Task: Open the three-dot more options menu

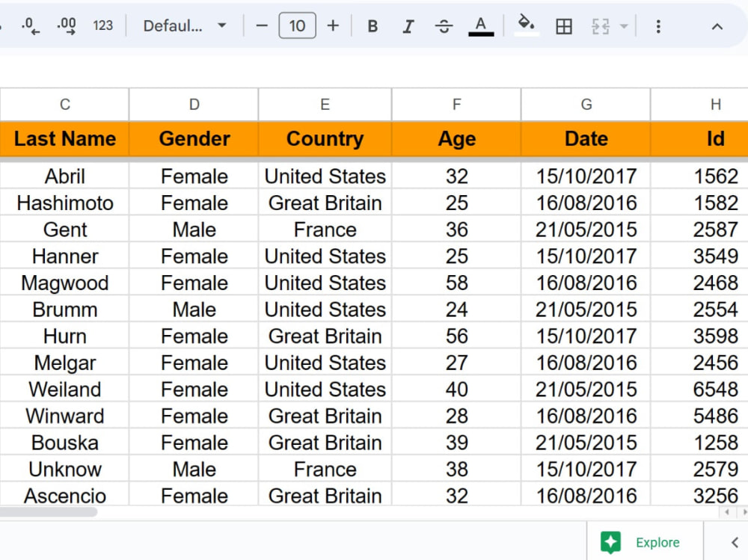Action: pos(658,26)
